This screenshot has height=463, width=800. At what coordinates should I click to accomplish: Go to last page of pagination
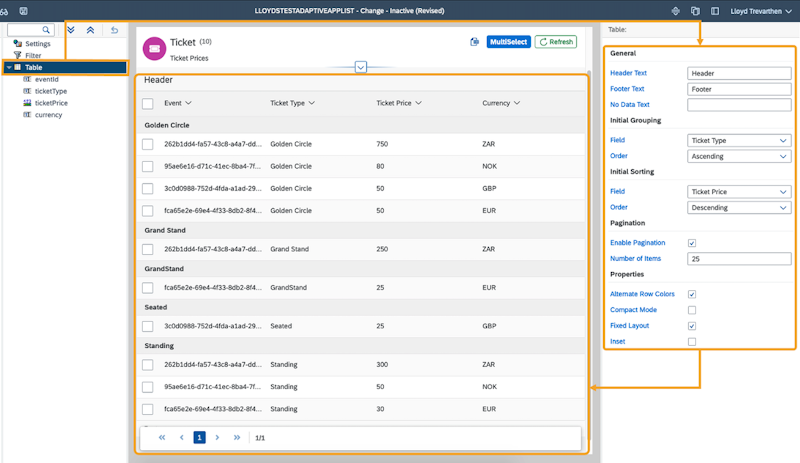[237, 437]
